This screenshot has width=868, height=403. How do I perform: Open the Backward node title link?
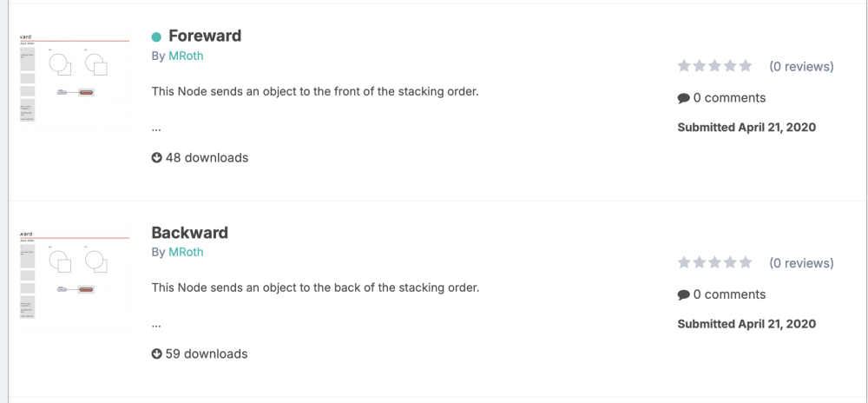tap(190, 233)
